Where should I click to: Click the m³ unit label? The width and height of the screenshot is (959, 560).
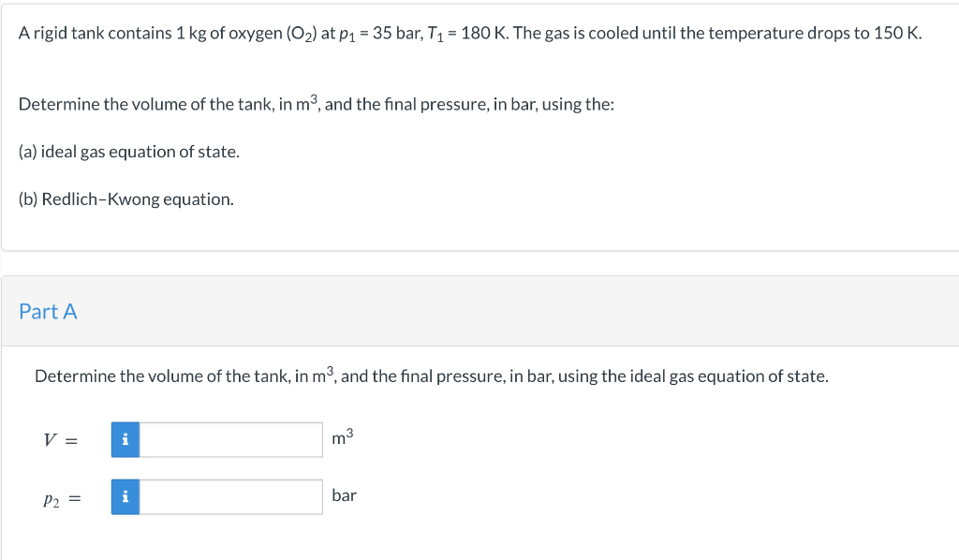click(x=342, y=437)
